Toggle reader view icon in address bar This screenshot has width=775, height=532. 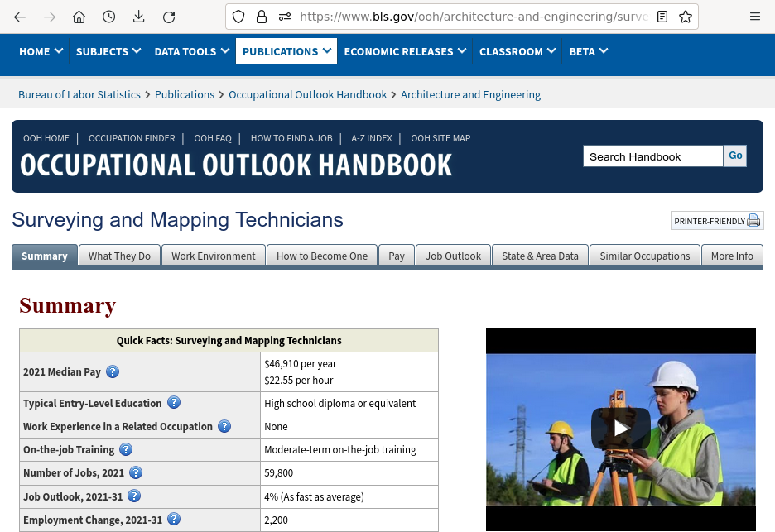pyautogui.click(x=662, y=17)
